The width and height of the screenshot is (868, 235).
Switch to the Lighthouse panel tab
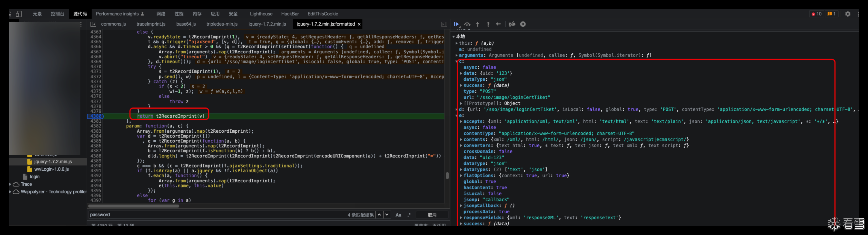[x=261, y=14]
